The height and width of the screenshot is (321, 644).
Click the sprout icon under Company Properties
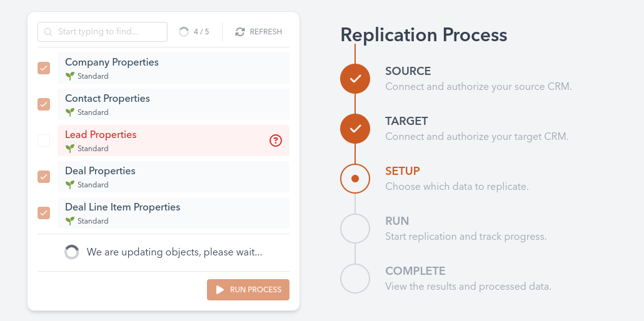click(x=70, y=76)
